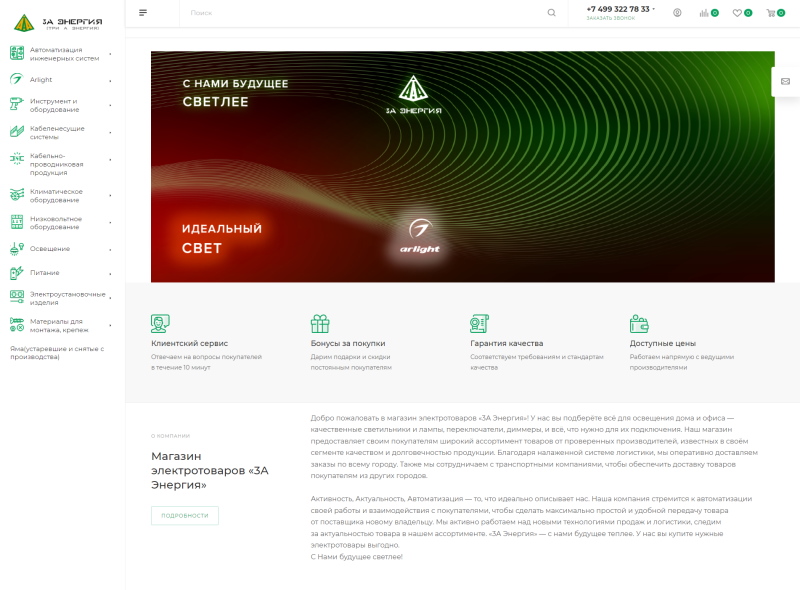Click the envelope feedback icon
This screenshot has height=590, width=800.
click(x=786, y=82)
